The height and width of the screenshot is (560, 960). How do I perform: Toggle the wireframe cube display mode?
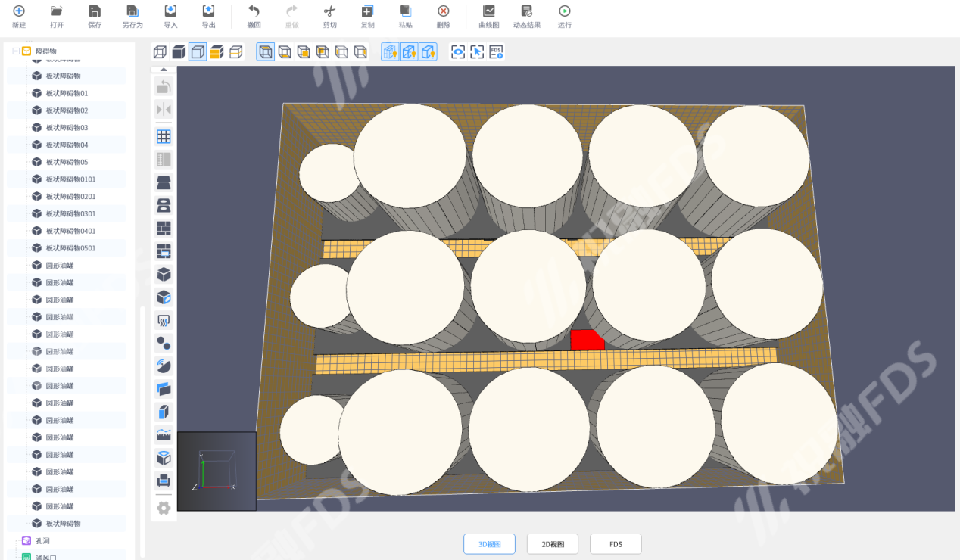160,52
